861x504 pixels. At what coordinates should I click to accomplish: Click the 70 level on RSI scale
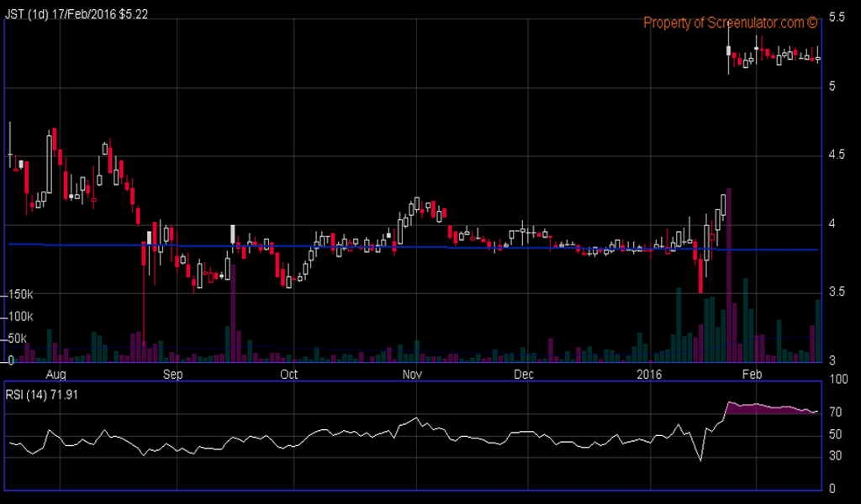(835, 412)
